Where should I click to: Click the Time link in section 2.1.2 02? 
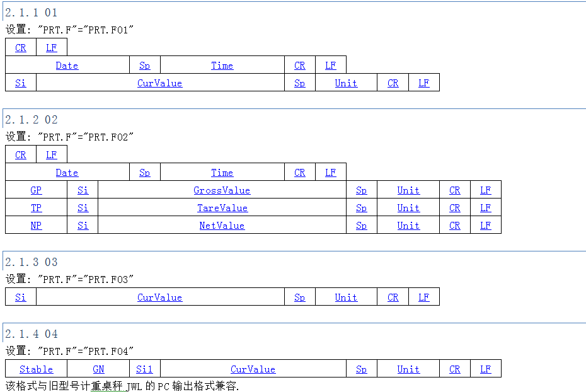click(222, 173)
